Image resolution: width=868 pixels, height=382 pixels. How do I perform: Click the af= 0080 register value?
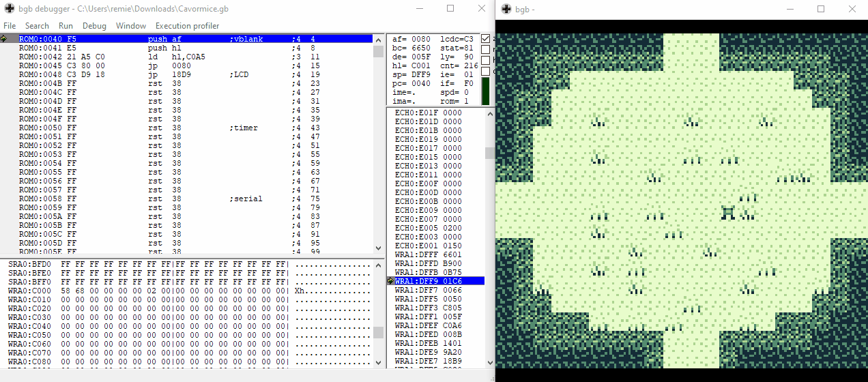[411, 39]
